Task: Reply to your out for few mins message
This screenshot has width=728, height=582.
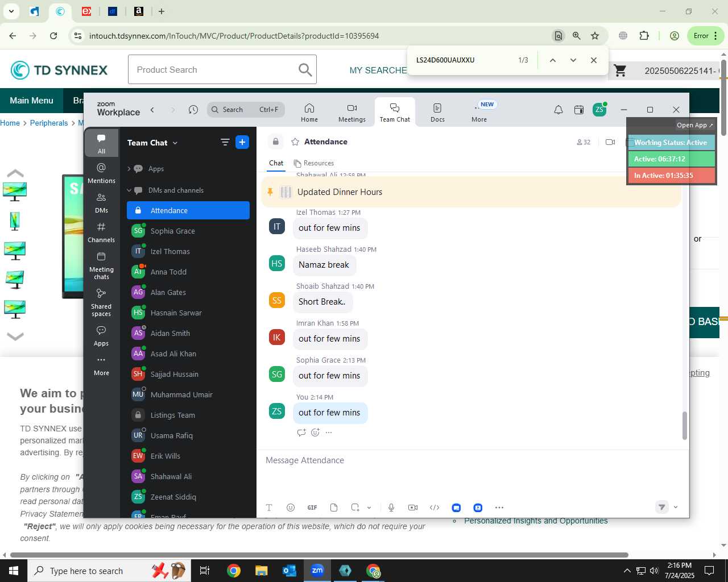Action: [x=301, y=433]
